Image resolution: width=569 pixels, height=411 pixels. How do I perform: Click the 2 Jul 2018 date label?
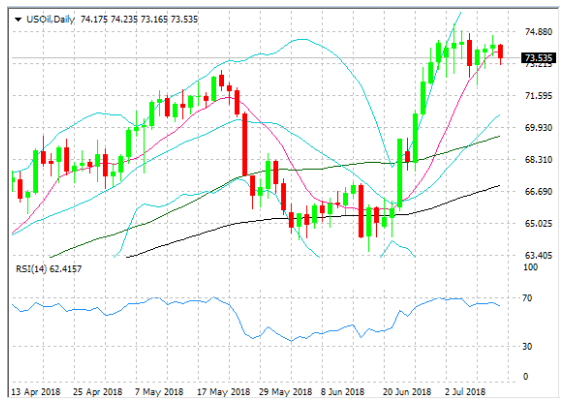click(x=465, y=392)
